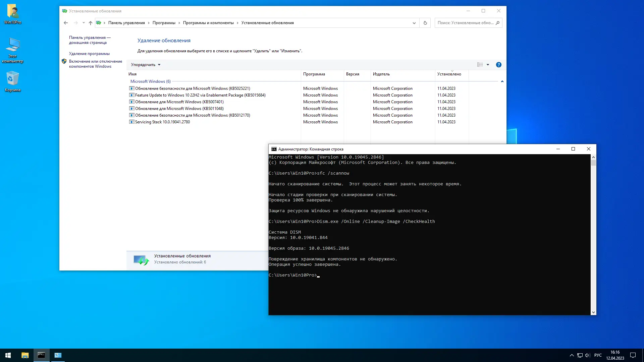The width and height of the screenshot is (644, 362).
Task: Click the Programs breadcrumb item
Action: (x=164, y=23)
